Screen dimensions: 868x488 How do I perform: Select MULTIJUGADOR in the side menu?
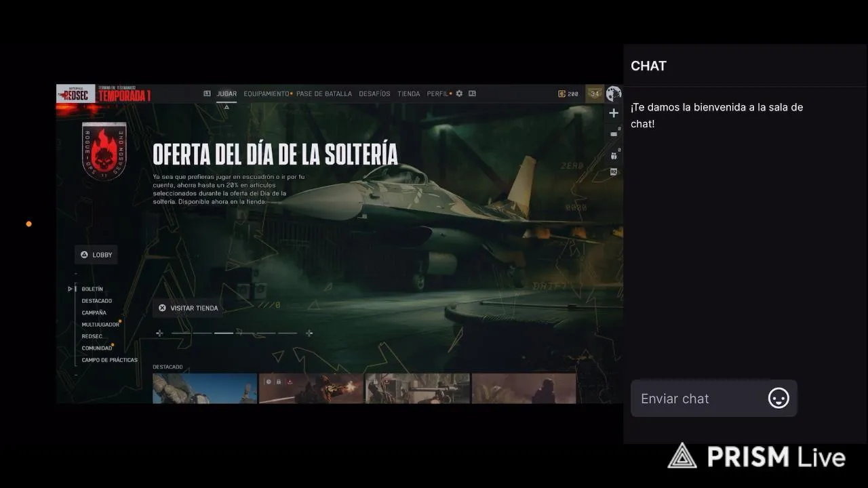point(100,325)
